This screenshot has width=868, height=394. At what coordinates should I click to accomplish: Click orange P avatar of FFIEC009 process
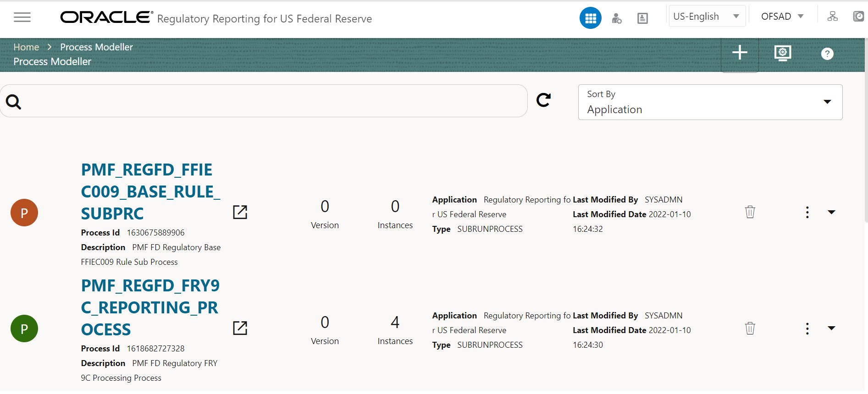[x=24, y=213]
